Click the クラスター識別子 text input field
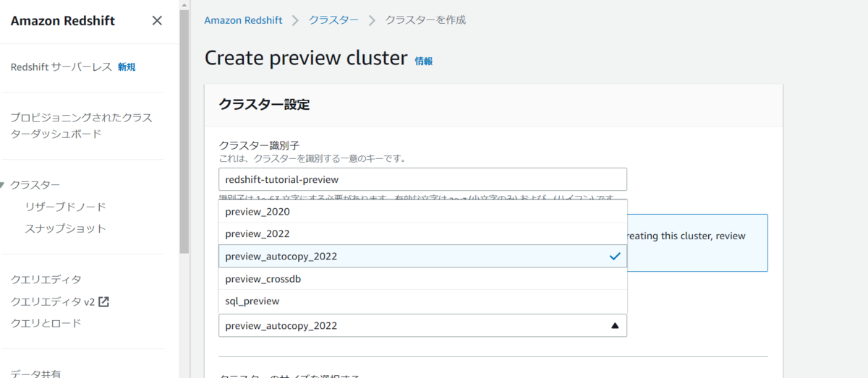 coord(422,179)
